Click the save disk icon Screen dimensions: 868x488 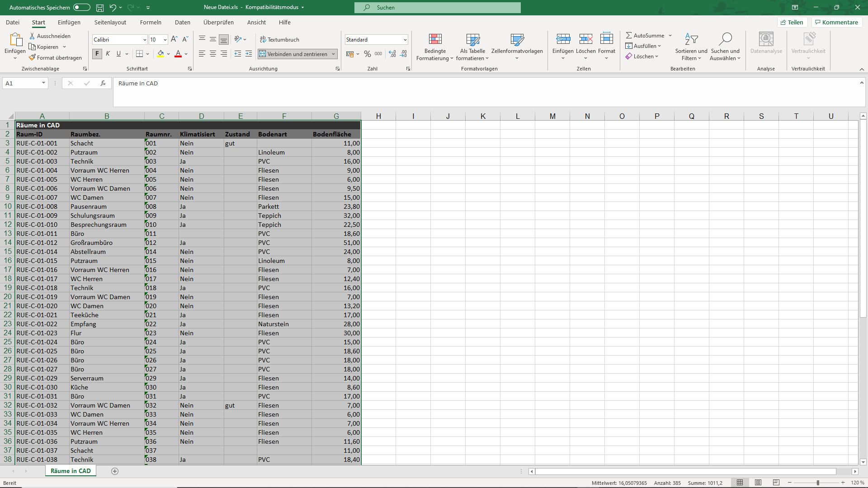tap(100, 7)
